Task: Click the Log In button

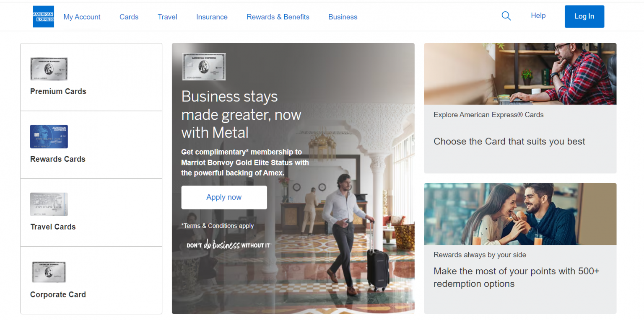Action: tap(584, 16)
